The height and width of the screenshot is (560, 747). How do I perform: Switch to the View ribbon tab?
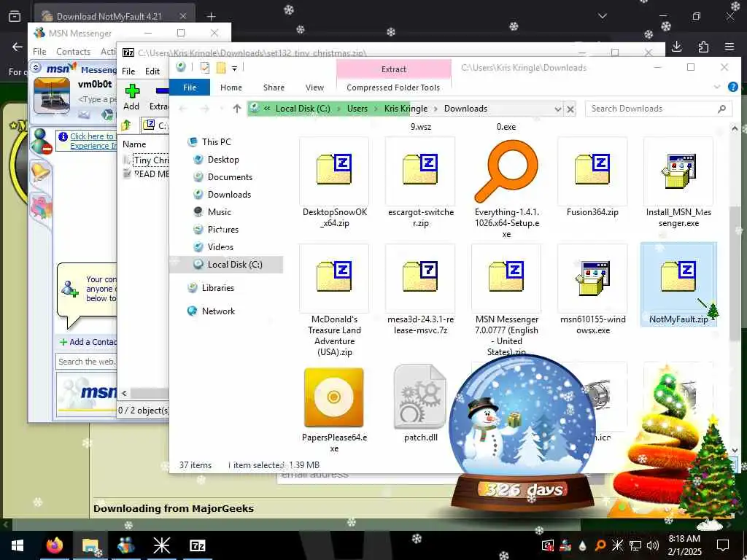[315, 87]
